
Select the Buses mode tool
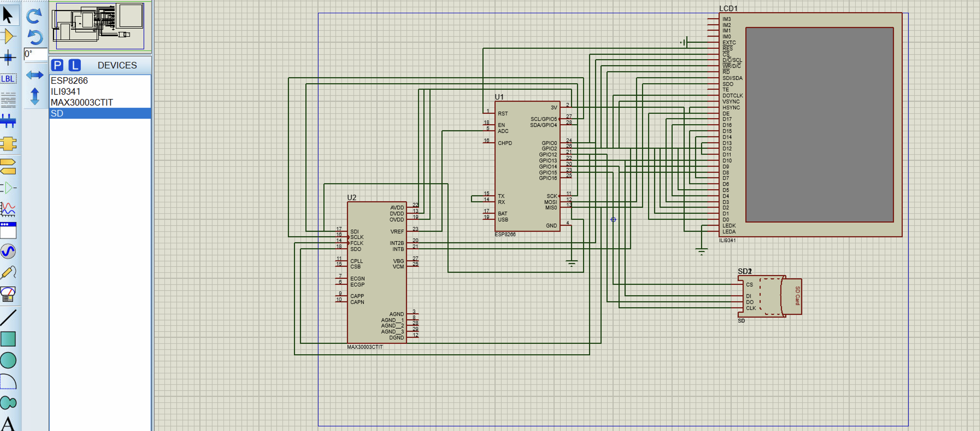(8, 121)
